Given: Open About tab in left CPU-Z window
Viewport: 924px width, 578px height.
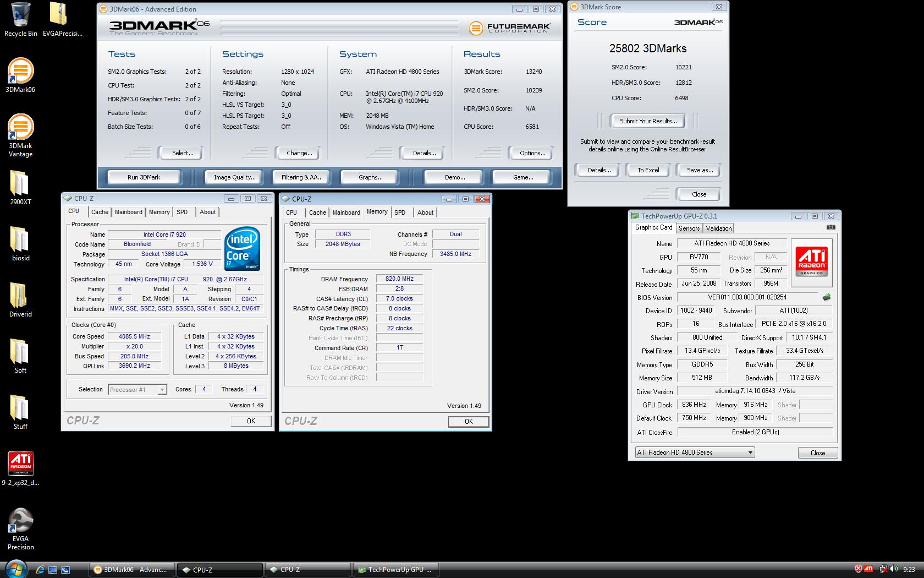Looking at the screenshot, I should [x=207, y=212].
